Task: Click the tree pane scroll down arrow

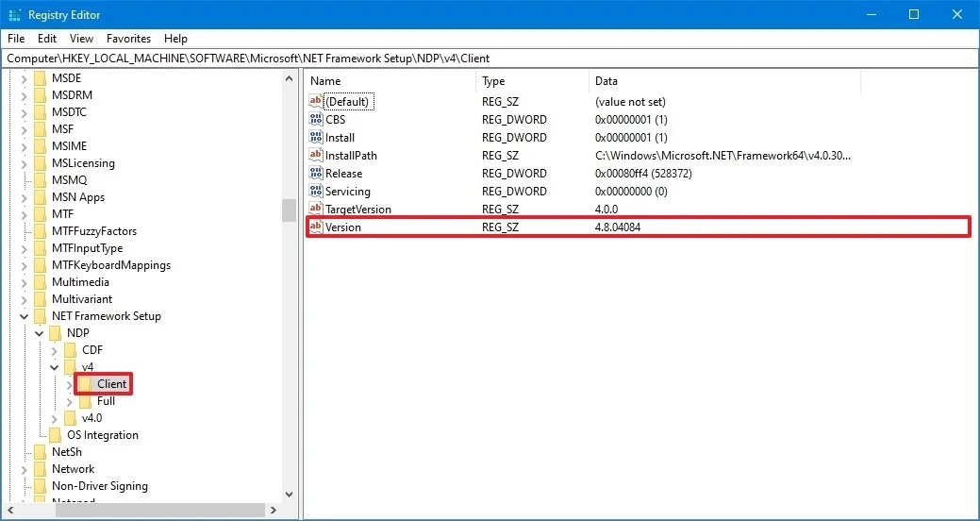Action: point(289,495)
